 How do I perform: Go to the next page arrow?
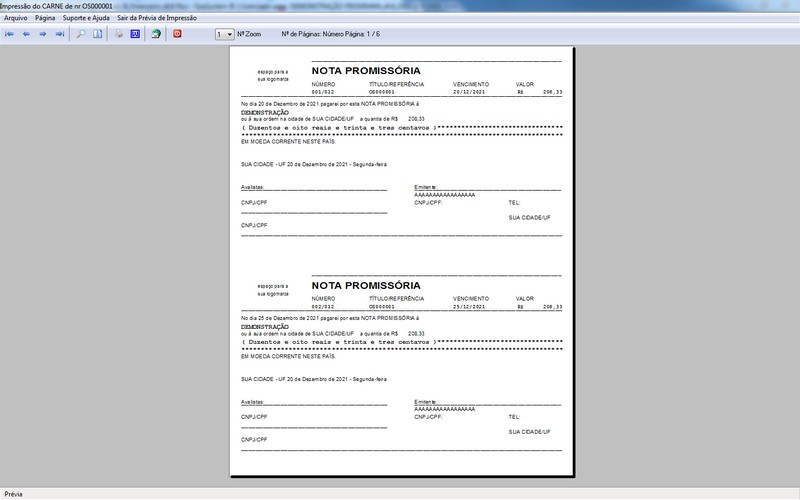pos(43,34)
